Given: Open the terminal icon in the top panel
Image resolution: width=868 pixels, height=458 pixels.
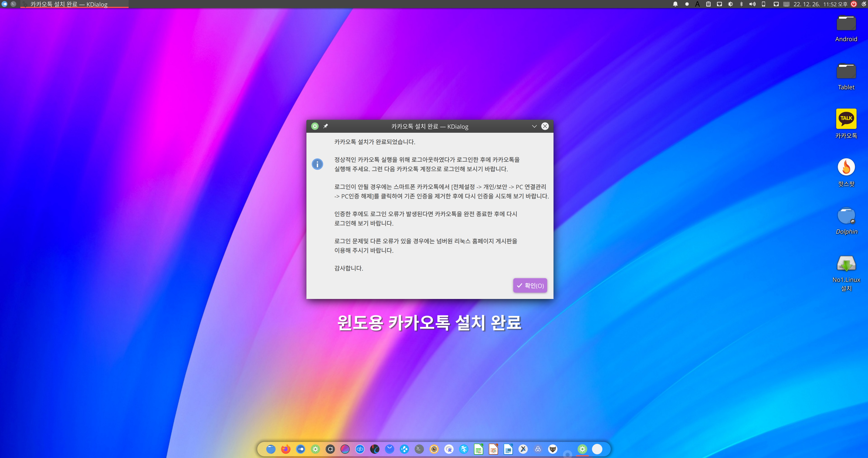Looking at the screenshot, I should point(13,4).
